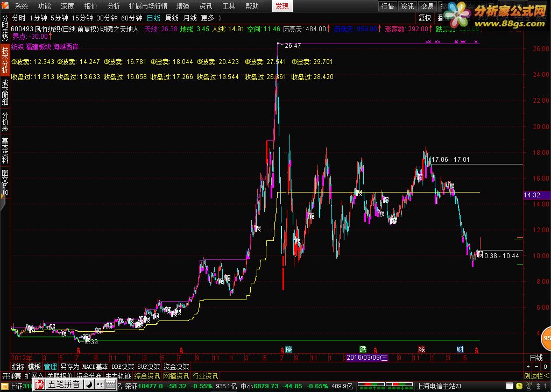Click the 日线 label at bottom right
The height and width of the screenshot is (392, 551).
[536, 358]
